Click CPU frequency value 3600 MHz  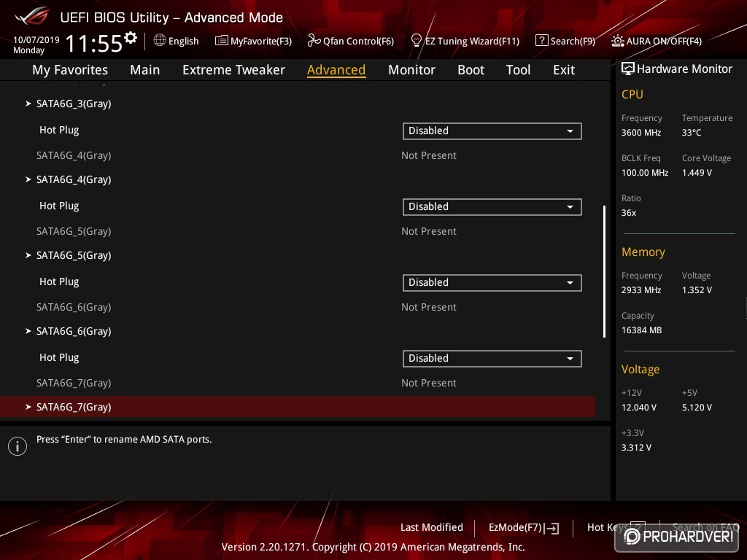click(x=640, y=133)
